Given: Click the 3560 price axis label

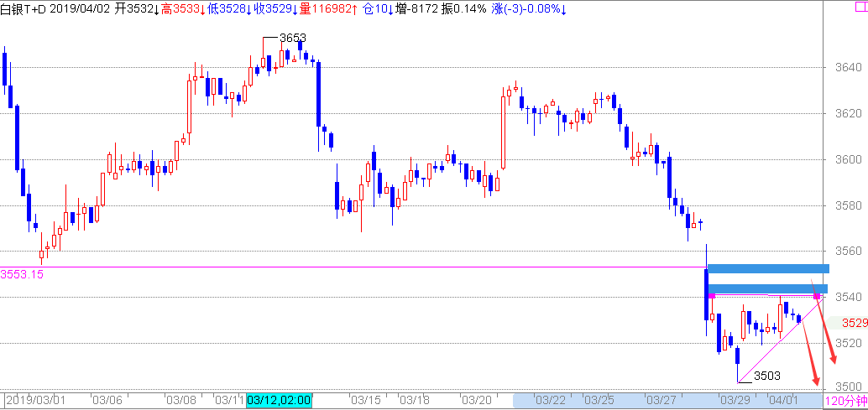Looking at the screenshot, I should [x=849, y=252].
